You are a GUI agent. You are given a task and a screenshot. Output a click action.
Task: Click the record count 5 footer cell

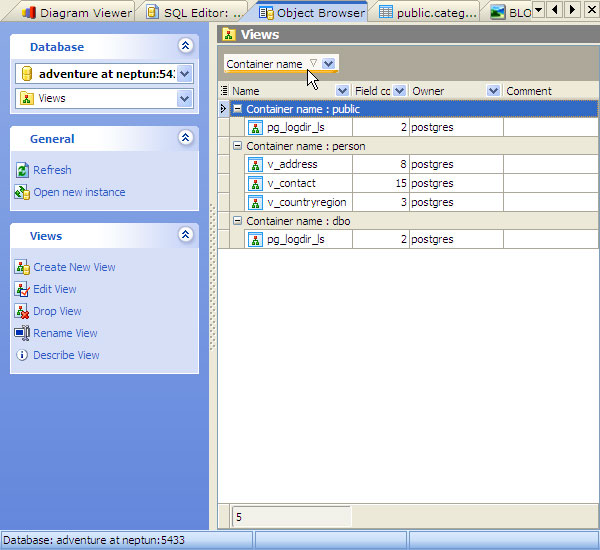coord(291,517)
